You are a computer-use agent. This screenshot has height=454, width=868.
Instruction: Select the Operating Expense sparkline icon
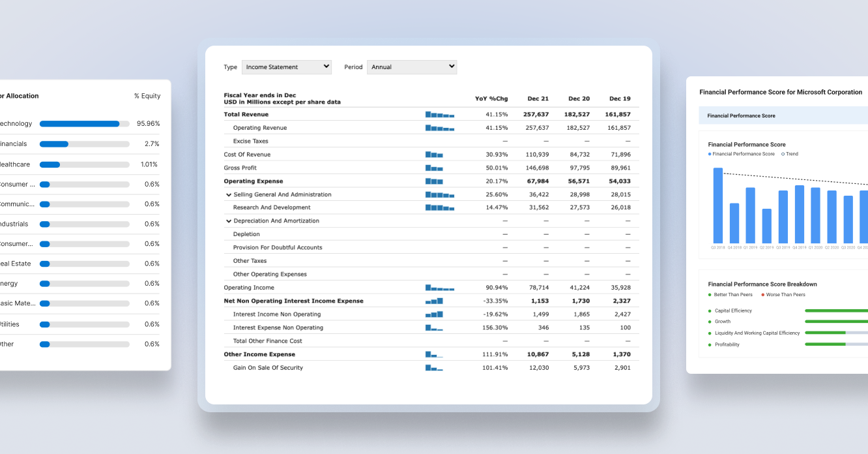click(433, 181)
